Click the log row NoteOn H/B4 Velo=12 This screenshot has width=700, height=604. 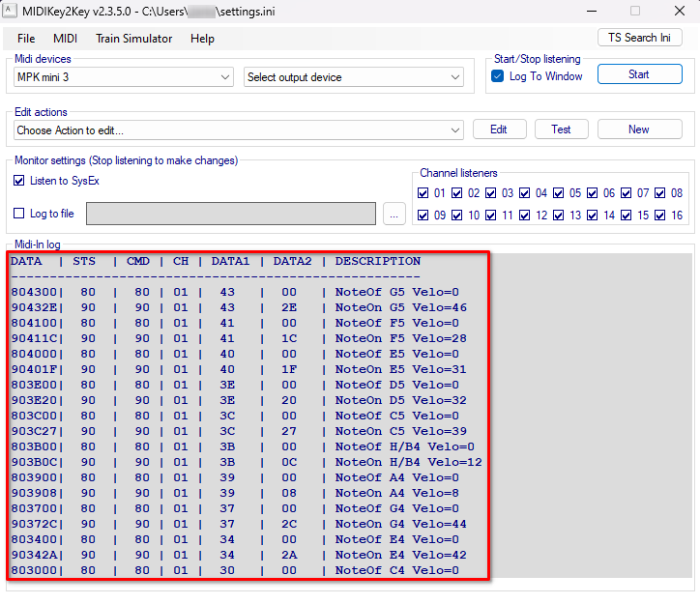coord(247,462)
